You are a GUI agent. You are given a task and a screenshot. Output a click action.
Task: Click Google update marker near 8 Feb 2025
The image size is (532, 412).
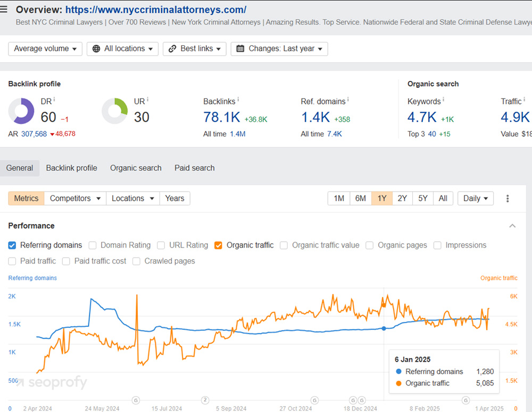coord(466,400)
